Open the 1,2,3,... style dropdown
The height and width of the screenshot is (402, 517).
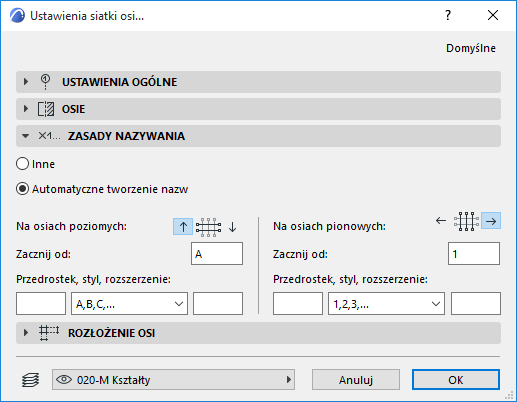click(x=386, y=304)
